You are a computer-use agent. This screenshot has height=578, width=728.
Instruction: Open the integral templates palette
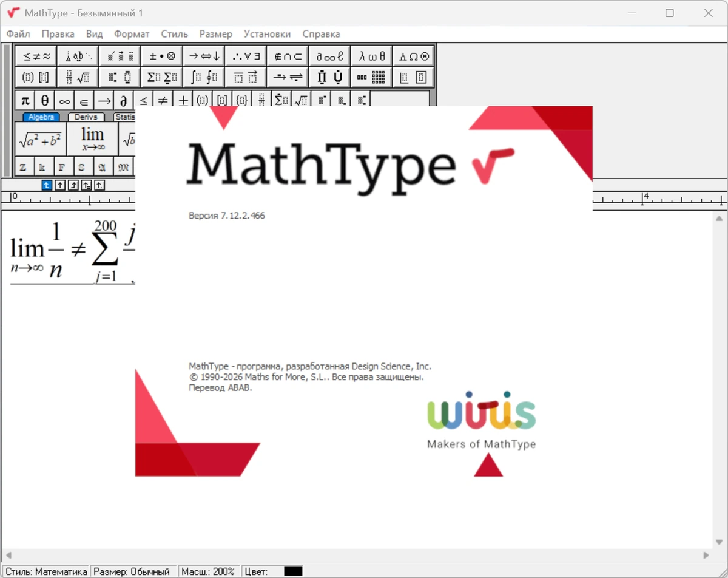pyautogui.click(x=204, y=77)
